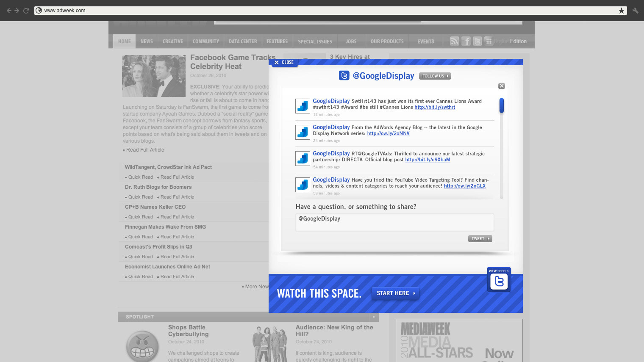Open Read Full Article under celebrity story
This screenshot has width=644, height=362.
coord(145,150)
